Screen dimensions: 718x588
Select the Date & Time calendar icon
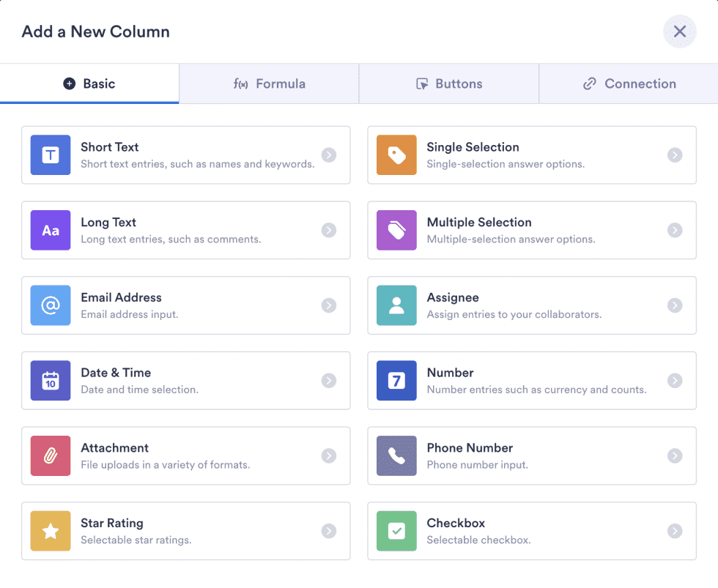pyautogui.click(x=51, y=381)
